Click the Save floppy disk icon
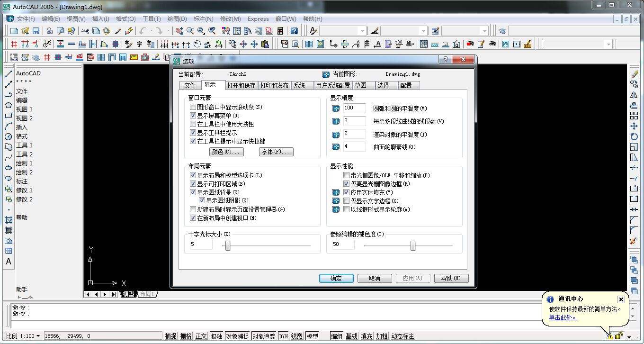Screen dimensions: 644x344 pyautogui.click(x=36, y=31)
